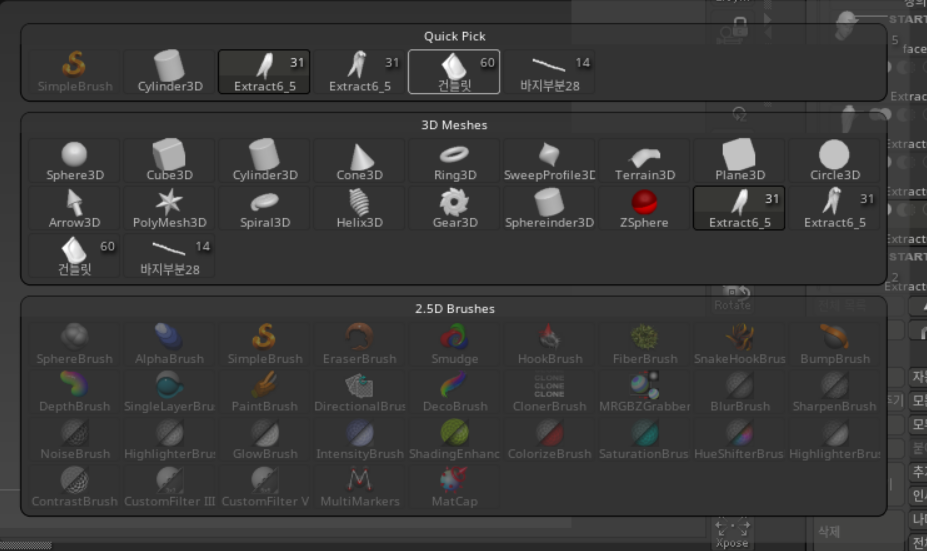This screenshot has width=927, height=551.
Task: Select the HookBrush
Action: pos(549,345)
